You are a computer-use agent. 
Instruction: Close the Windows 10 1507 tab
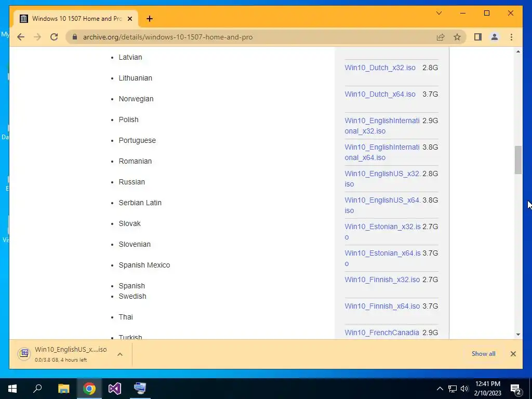point(129,19)
